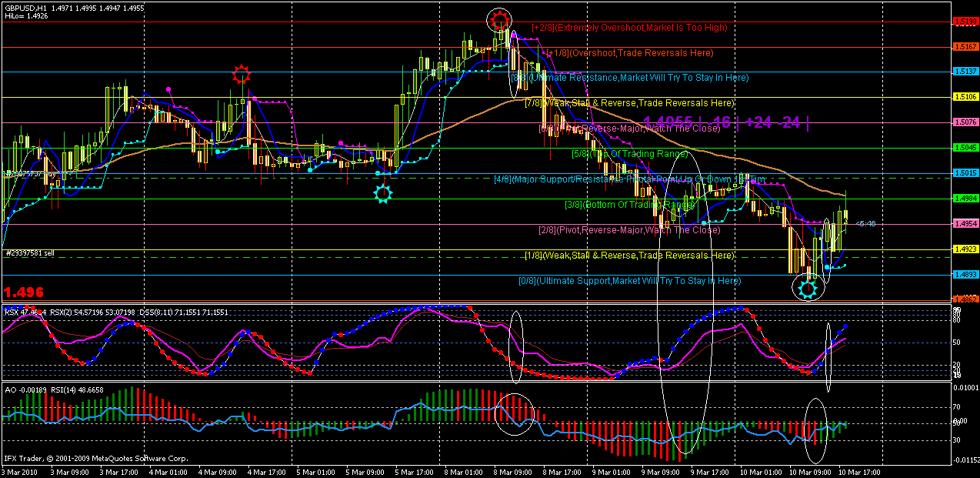The width and height of the screenshot is (980, 478).
Task: Select the '#29397581 sell' order label
Action: tap(29, 252)
